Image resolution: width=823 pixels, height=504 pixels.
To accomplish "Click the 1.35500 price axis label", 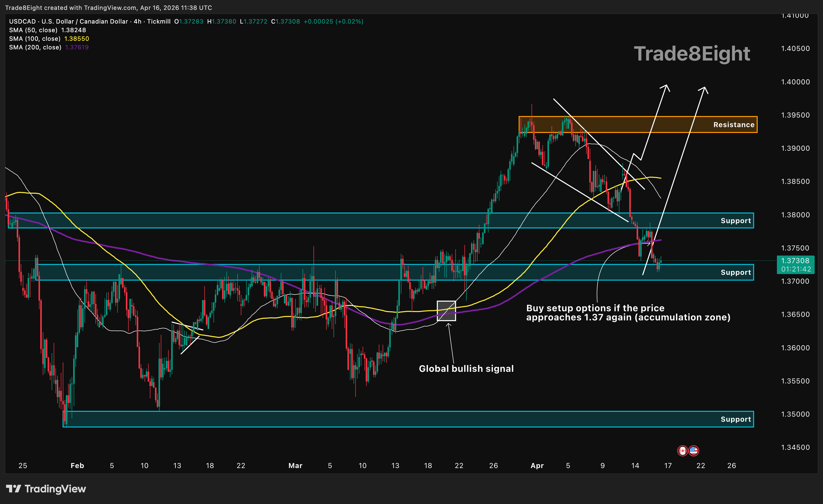I will 795,381.
